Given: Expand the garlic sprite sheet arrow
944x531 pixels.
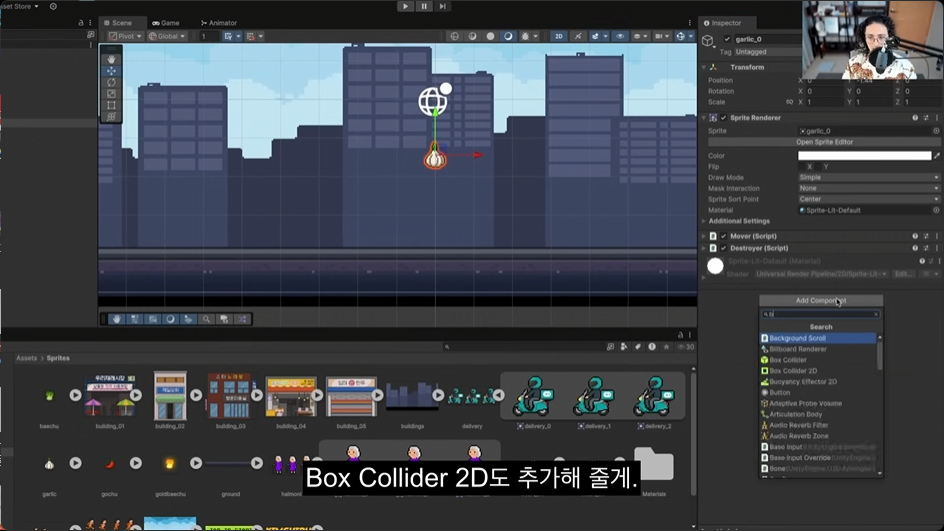Looking at the screenshot, I should pos(75,463).
